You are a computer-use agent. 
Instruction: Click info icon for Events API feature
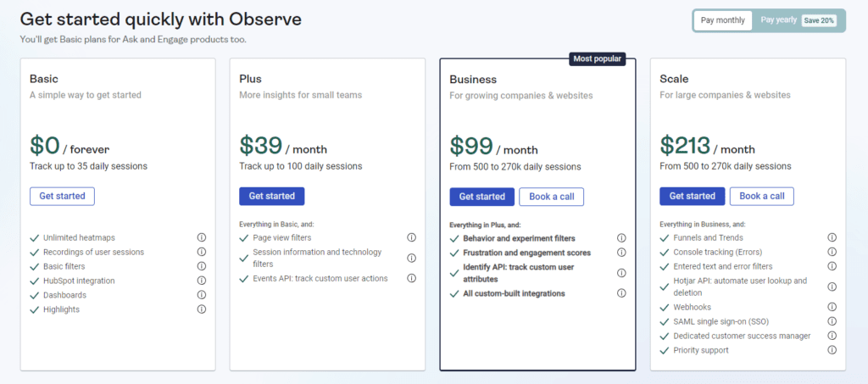412,278
